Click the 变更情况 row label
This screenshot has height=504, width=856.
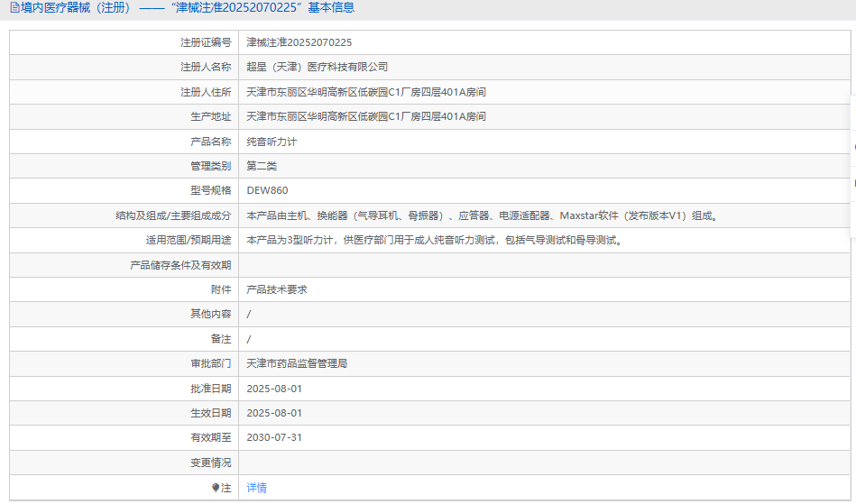(210, 463)
